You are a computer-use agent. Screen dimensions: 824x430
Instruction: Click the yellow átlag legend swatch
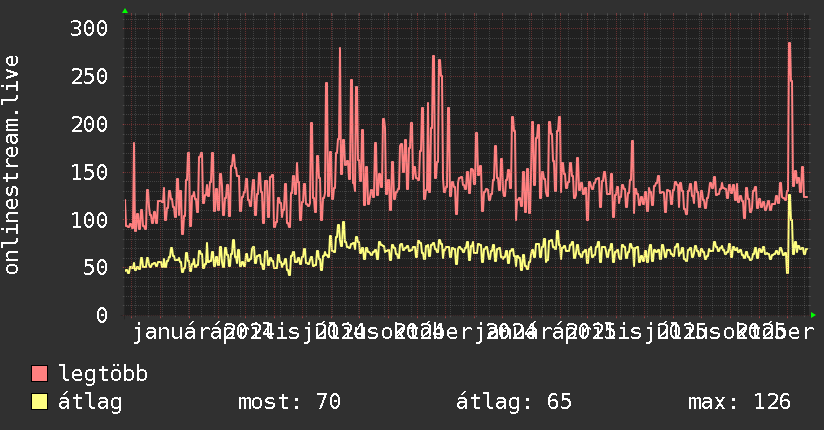pos(39,402)
